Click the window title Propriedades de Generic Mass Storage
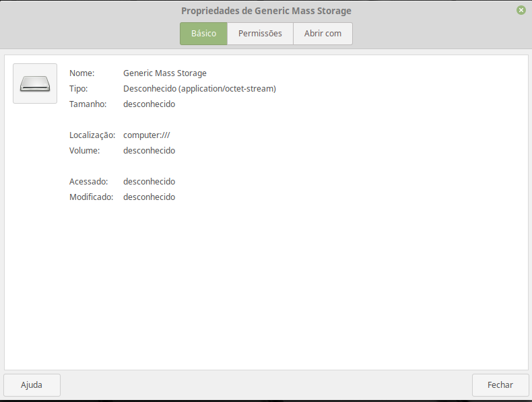This screenshot has width=532, height=402. [x=266, y=11]
